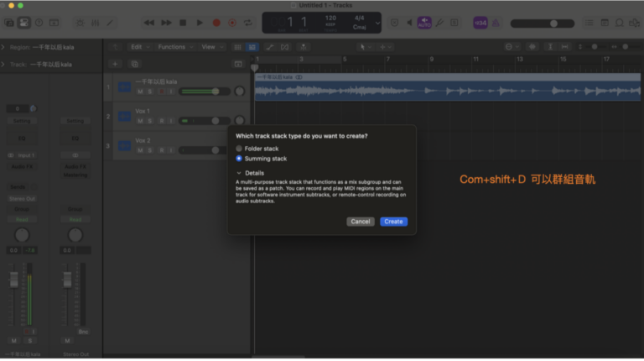Expand the Region inspector section
Viewport: 644px width, 361px height.
3,48
